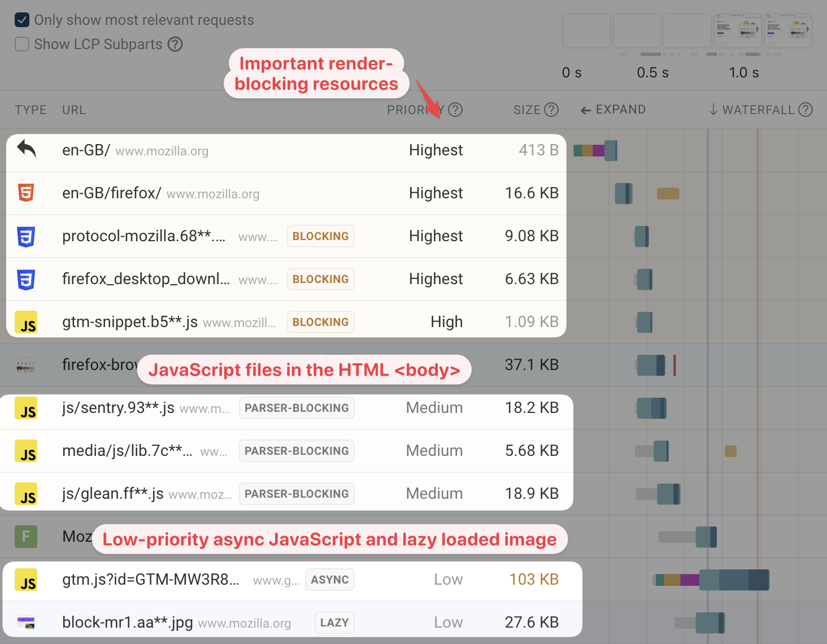Click JS icon for js/sentry script
The image size is (827, 644).
(x=26, y=408)
